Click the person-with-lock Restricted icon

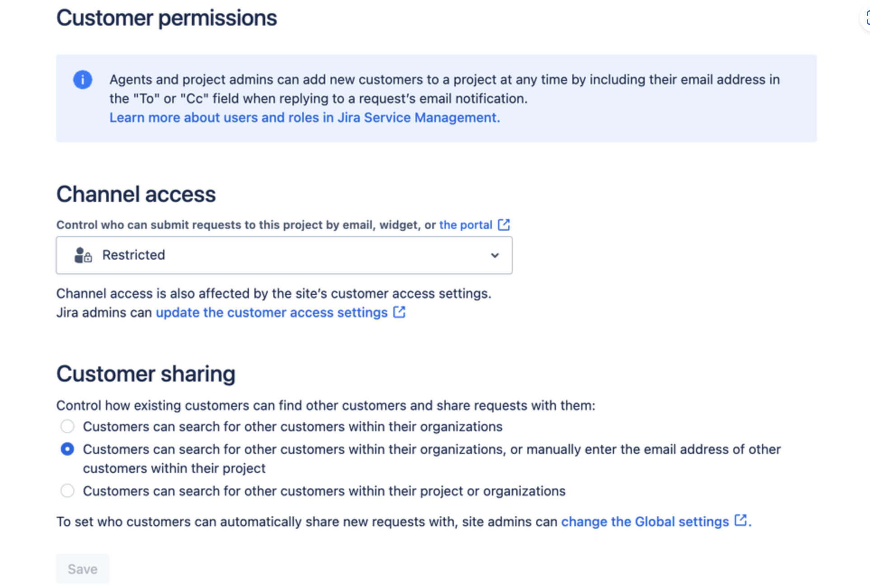pos(82,255)
